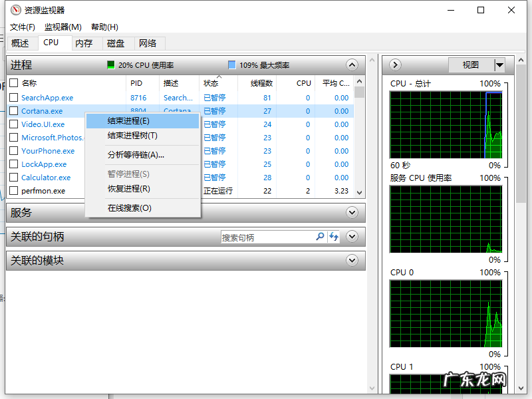The image size is (532, 399).
Task: Check the Calculator.exe checkbox
Action: click(14, 177)
